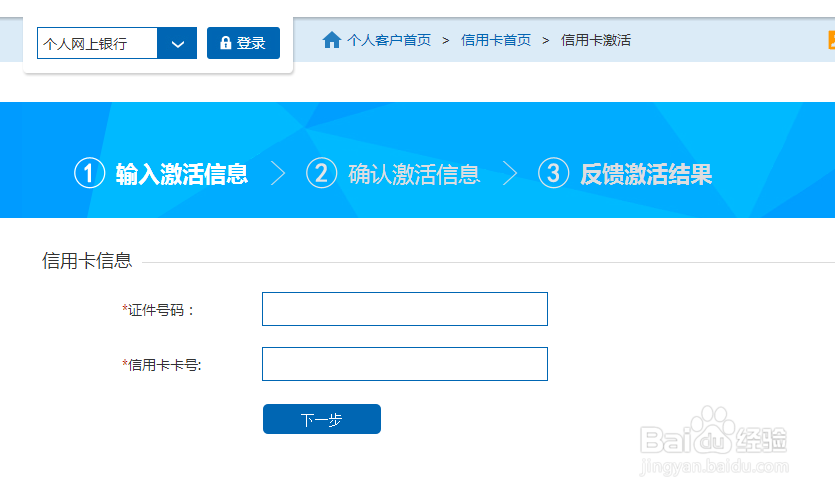Open 信用卡首页 breadcrumb link
Screen dimensions: 835x495
click(496, 40)
